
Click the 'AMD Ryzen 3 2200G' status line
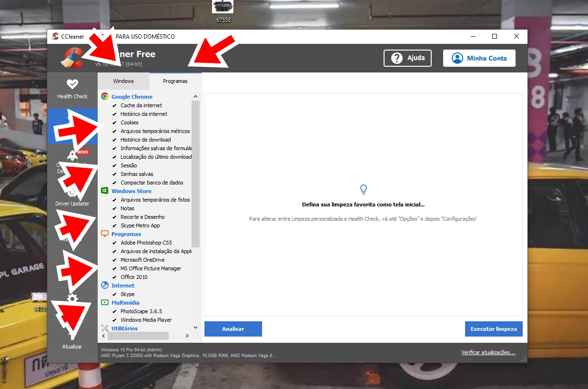189,356
